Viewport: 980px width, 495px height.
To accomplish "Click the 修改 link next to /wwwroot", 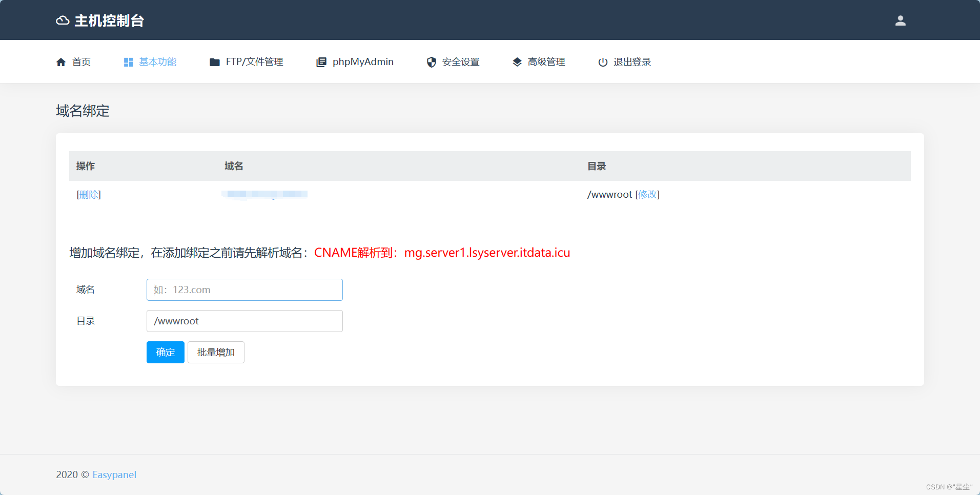I will [647, 195].
